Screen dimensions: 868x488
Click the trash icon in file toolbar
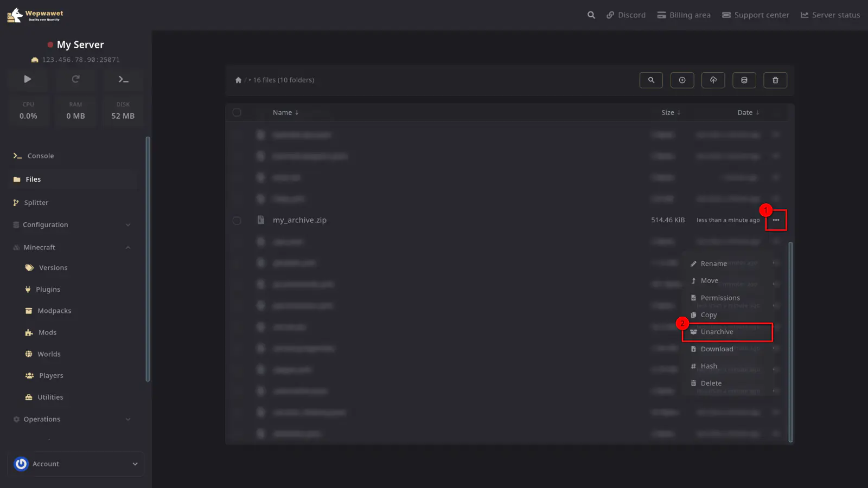coord(775,80)
